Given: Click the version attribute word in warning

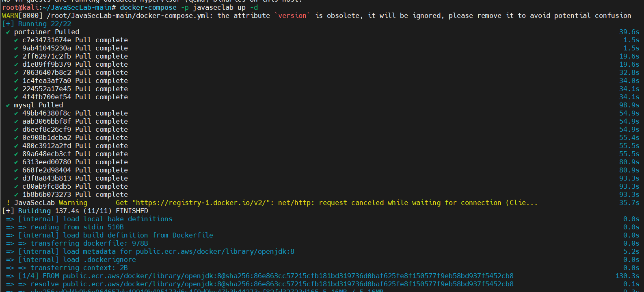Looking at the screenshot, I should pos(292,15).
